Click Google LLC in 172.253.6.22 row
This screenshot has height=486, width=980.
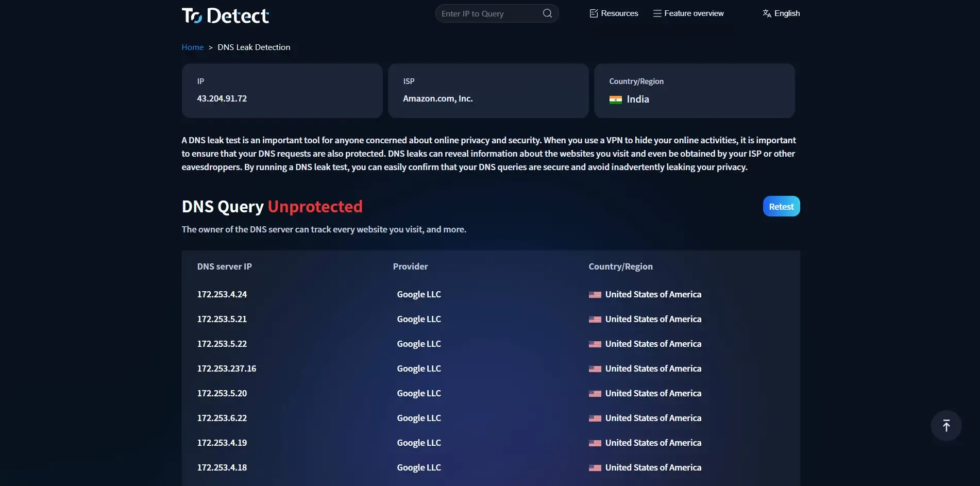click(x=418, y=418)
